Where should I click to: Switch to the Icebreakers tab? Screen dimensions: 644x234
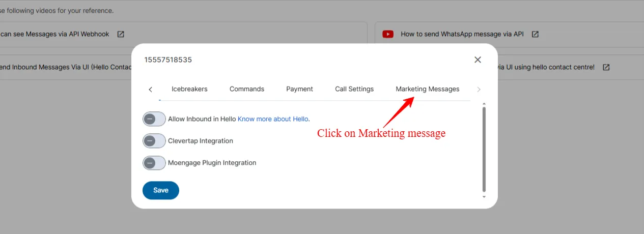point(189,89)
